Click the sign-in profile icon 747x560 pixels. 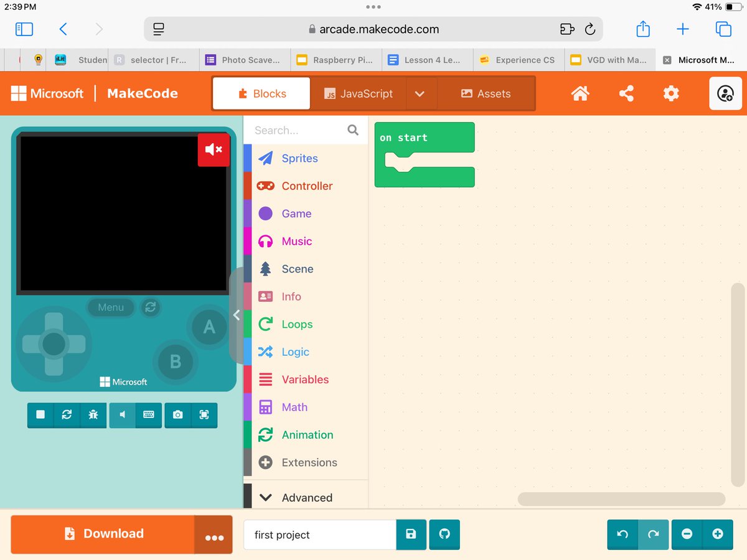click(725, 94)
